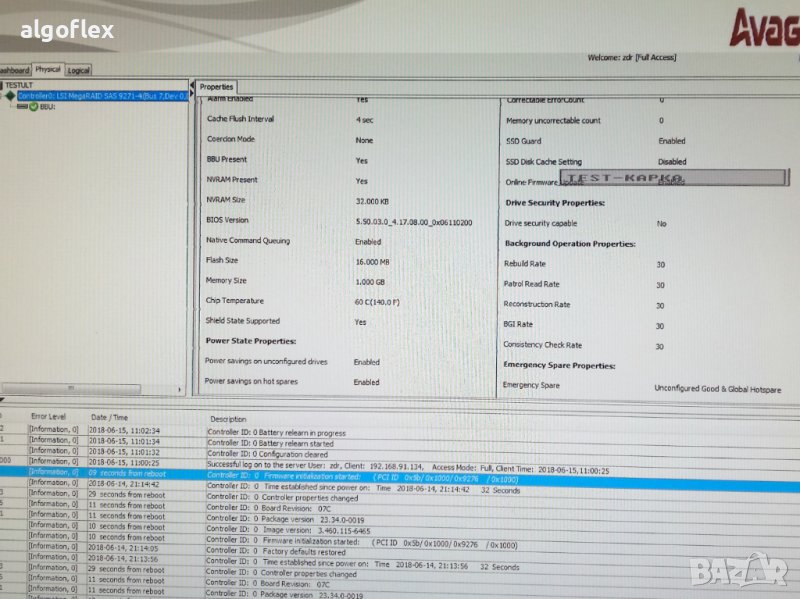Sort the log by the Date / Time column
800x599 pixels.
[x=110, y=417]
